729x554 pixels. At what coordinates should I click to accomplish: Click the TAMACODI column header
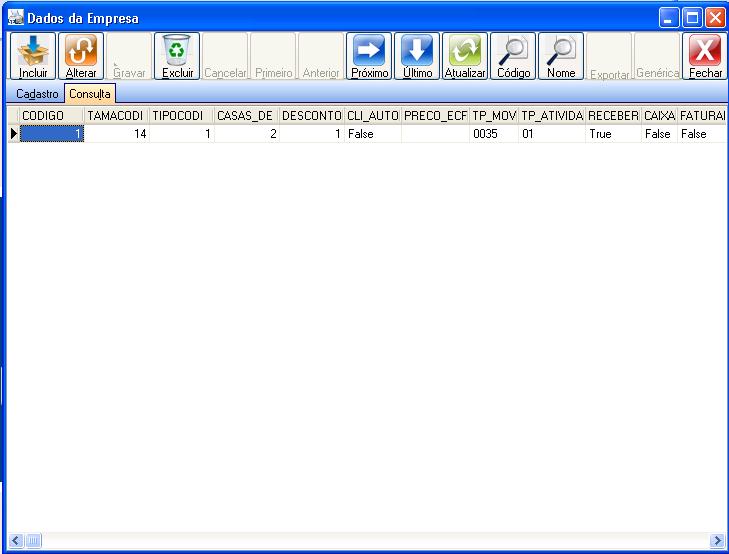[116, 116]
